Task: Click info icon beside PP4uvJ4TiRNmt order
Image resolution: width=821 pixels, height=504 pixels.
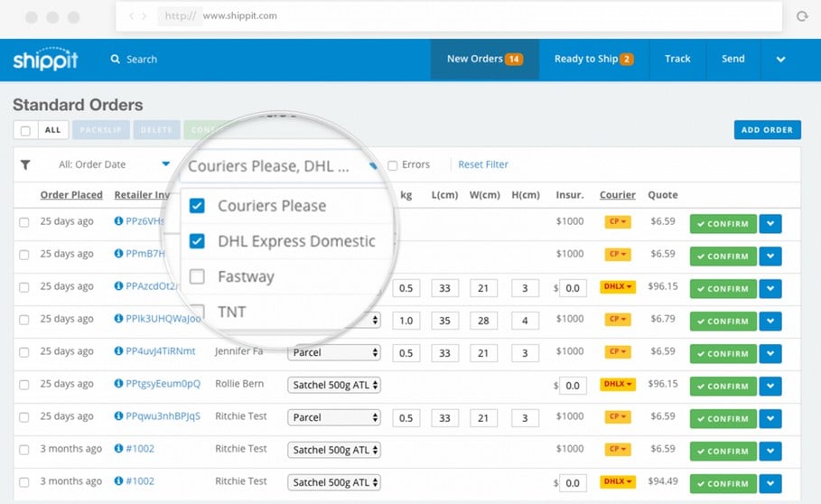Action: click(x=118, y=350)
